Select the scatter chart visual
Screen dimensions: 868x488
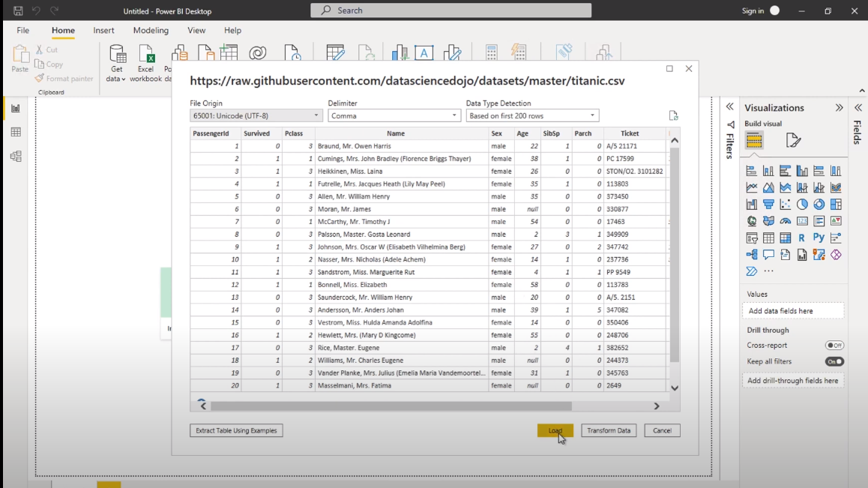click(785, 205)
